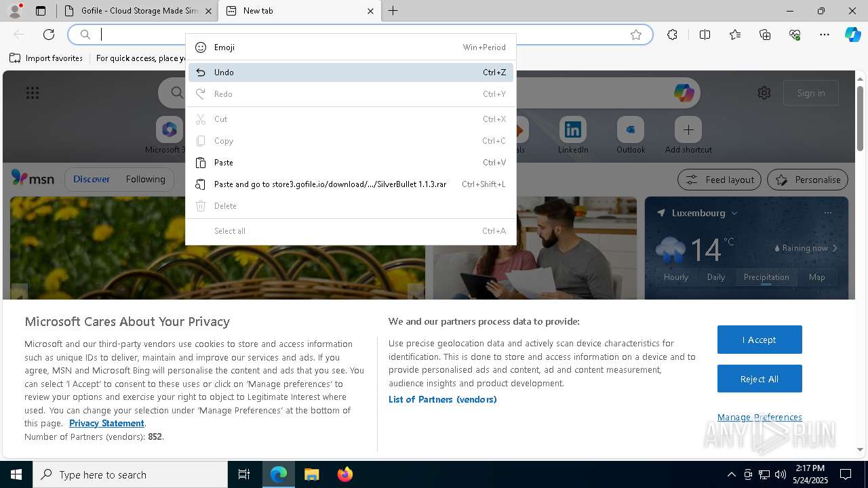
Task: Open Browser essentials icon
Action: [x=795, y=35]
